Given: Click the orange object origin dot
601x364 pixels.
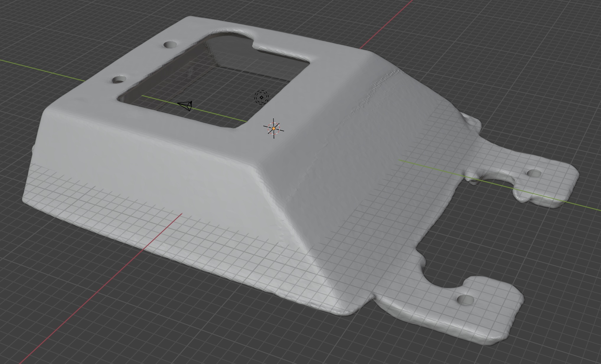Looking at the screenshot, I should tap(274, 129).
